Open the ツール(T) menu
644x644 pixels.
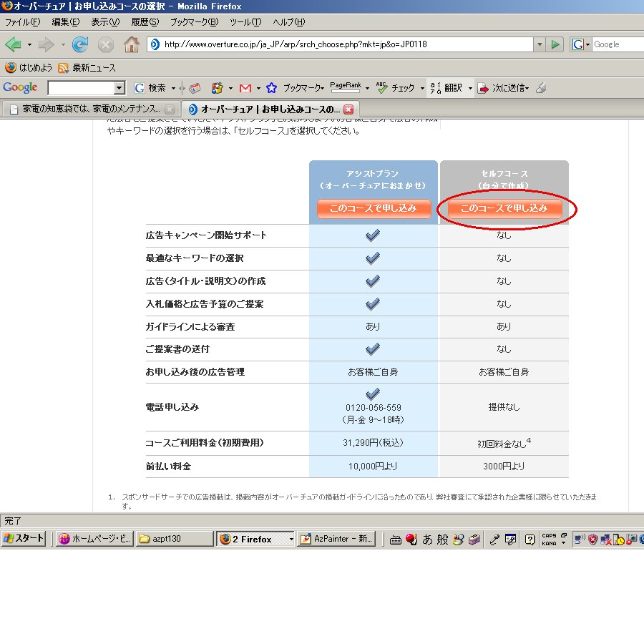click(x=245, y=22)
